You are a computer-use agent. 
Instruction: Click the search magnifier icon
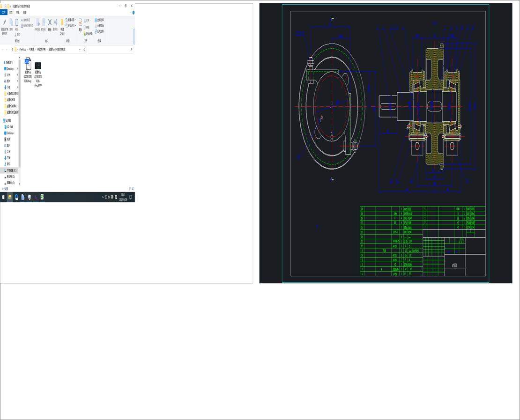pos(132,49)
